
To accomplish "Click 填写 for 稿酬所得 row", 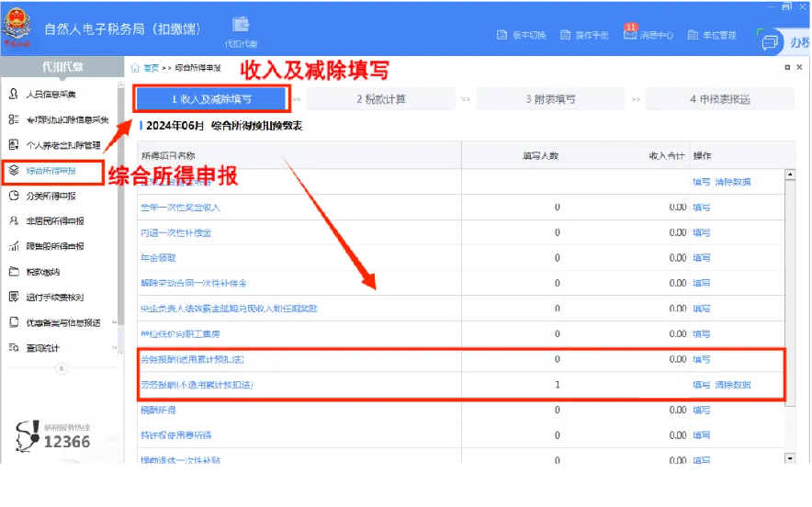I will 701,410.
